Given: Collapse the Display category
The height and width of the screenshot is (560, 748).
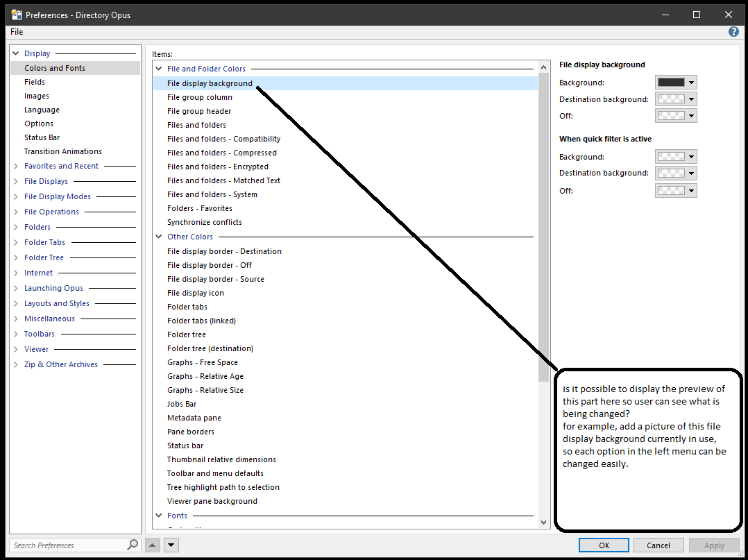Looking at the screenshot, I should point(16,54).
